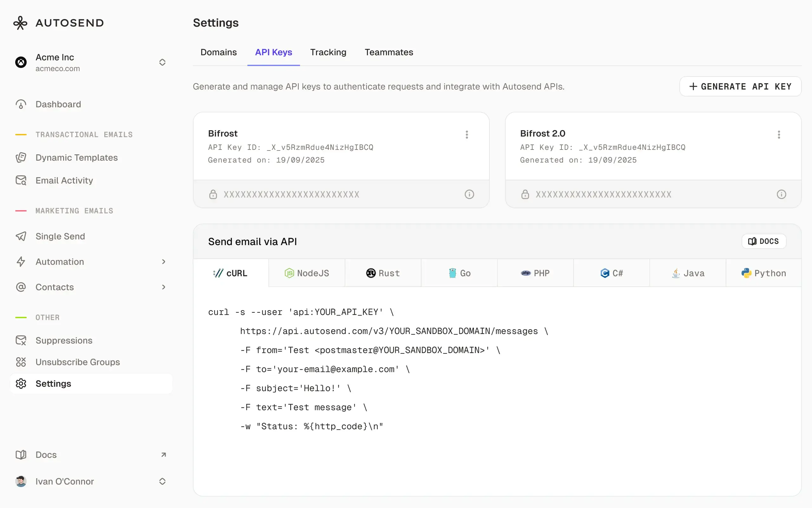Select the Java code tab
The image size is (812, 508).
click(688, 273)
